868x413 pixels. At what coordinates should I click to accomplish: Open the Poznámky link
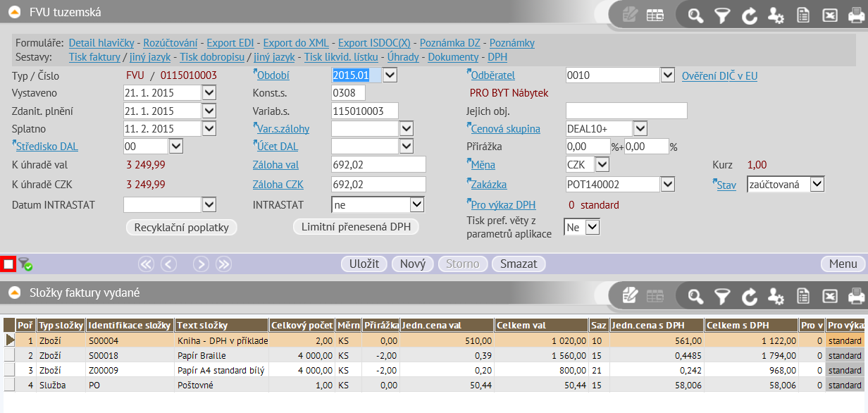[512, 43]
